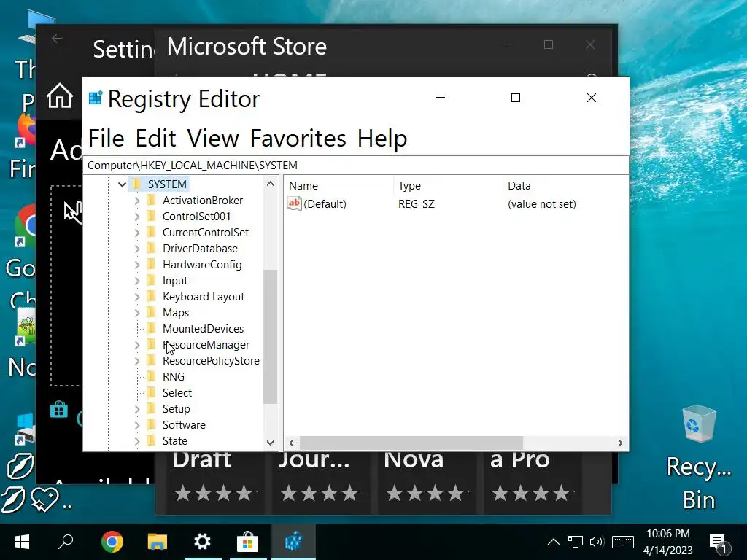Expand the Software key
Viewport: 747px width, 560px height.
coord(136,425)
